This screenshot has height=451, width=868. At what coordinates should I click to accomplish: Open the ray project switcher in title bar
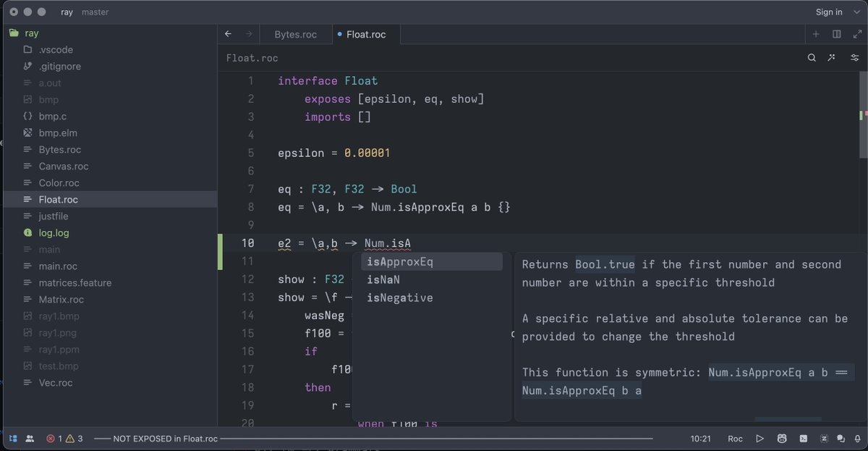[67, 12]
